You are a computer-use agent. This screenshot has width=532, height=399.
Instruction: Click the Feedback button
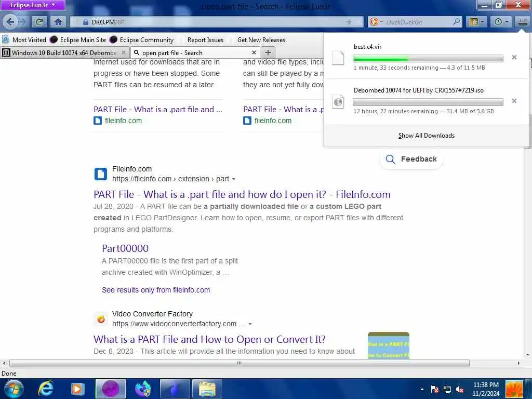pos(411,159)
